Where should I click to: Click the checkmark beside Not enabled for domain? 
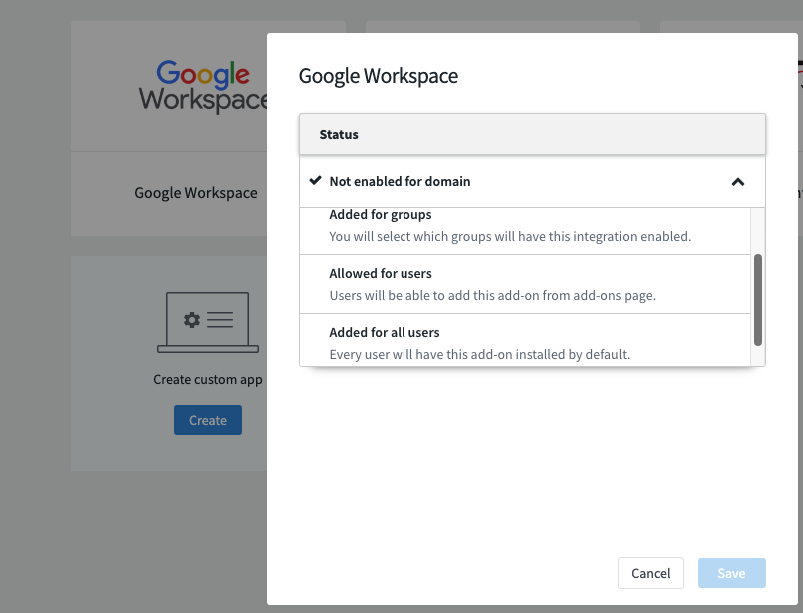point(315,180)
